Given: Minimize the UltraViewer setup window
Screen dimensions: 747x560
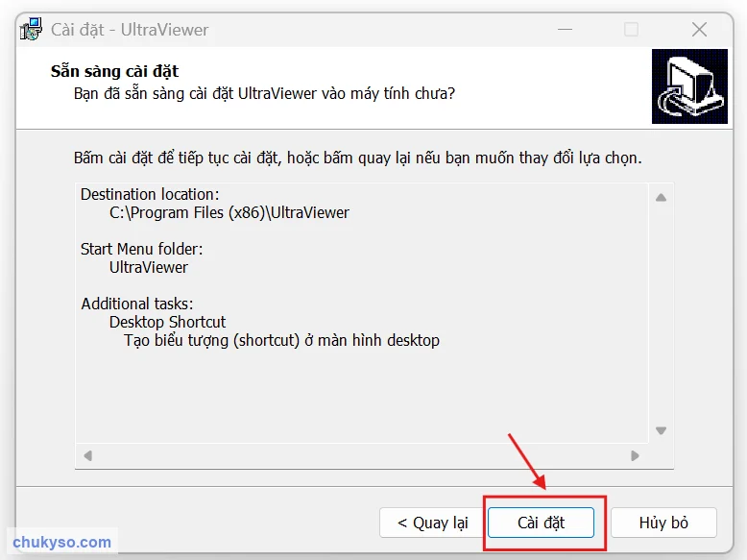Looking at the screenshot, I should pos(565,30).
